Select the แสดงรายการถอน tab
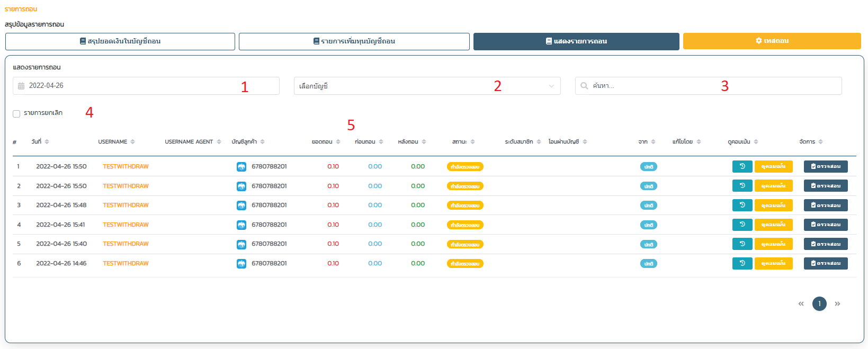This screenshot has width=868, height=349. pyautogui.click(x=576, y=41)
